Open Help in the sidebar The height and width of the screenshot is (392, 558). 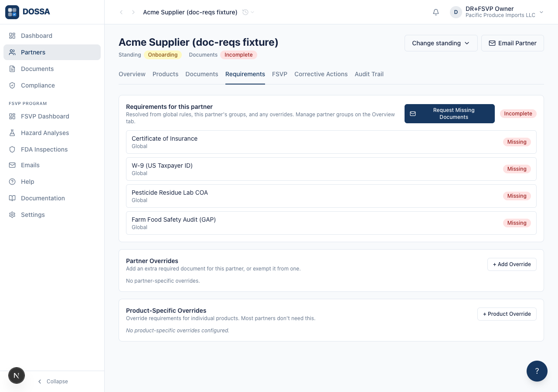(x=52, y=182)
